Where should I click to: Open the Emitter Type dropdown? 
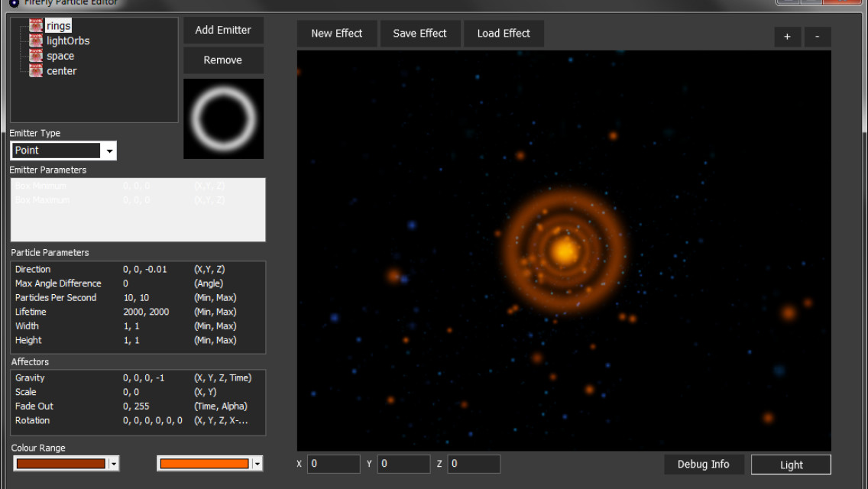tap(109, 151)
